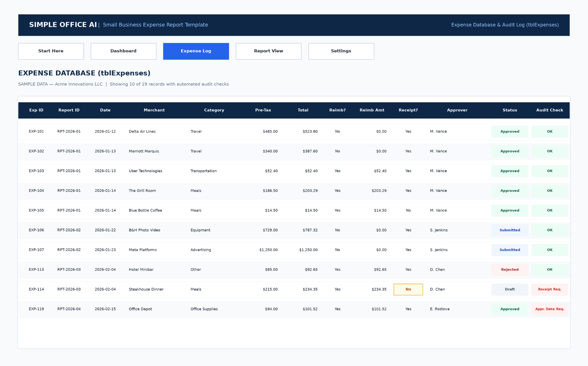Viewport: 588px width, 366px height.
Task: Select the Marriott Marquis merchant cell
Action: pyautogui.click(x=144, y=151)
